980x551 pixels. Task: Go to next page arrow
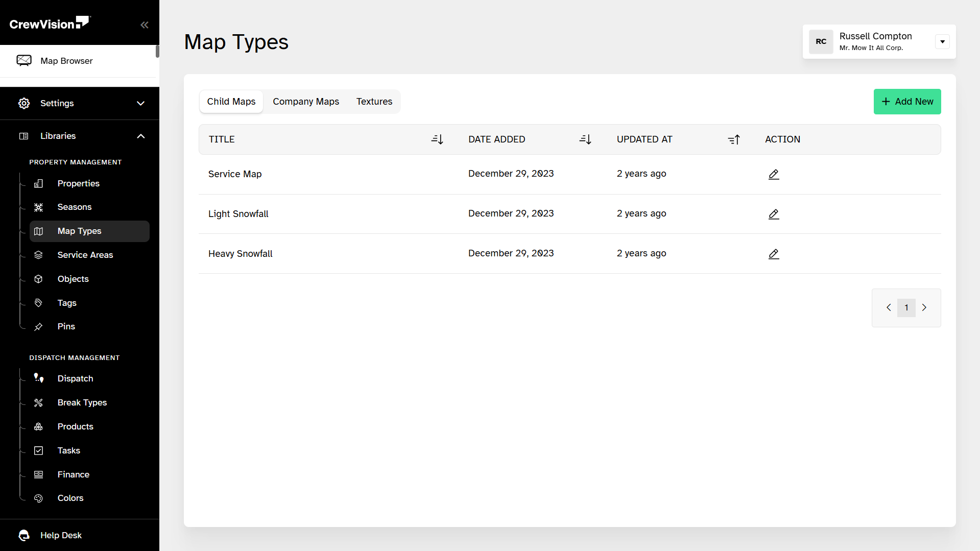[x=924, y=307]
